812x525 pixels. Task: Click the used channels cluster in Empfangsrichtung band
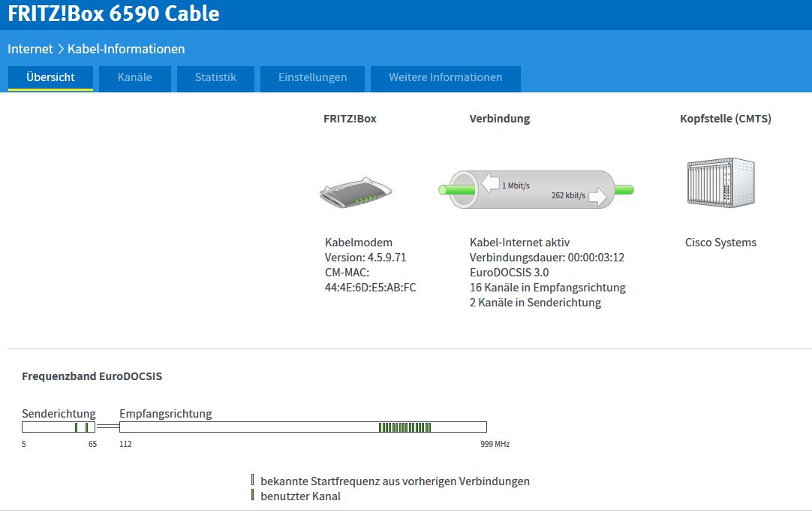405,427
